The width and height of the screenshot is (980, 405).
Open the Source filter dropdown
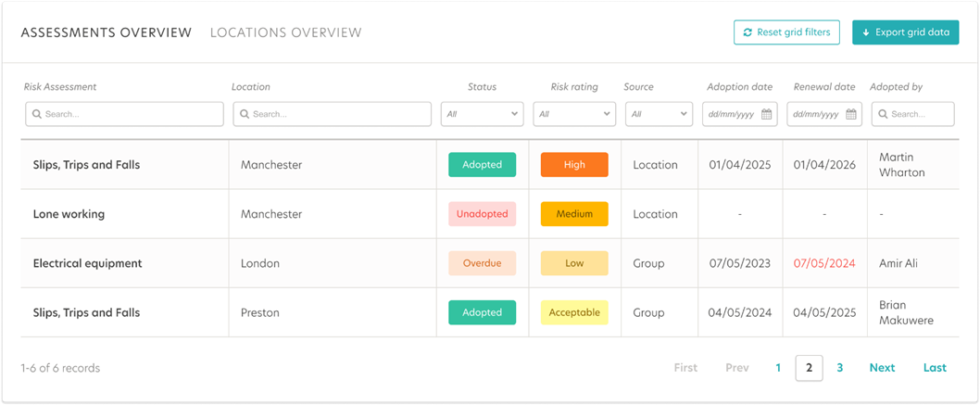(x=659, y=114)
